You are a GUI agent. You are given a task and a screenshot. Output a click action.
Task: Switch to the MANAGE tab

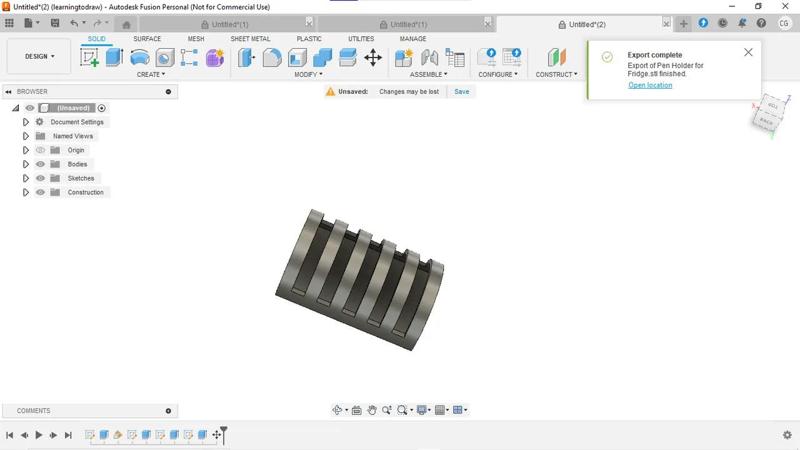tap(413, 39)
